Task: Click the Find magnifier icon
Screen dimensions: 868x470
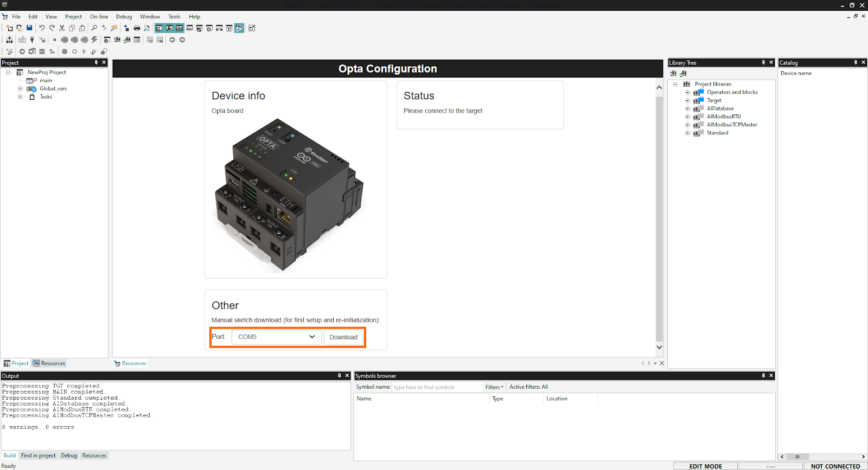Action: pyautogui.click(x=94, y=28)
